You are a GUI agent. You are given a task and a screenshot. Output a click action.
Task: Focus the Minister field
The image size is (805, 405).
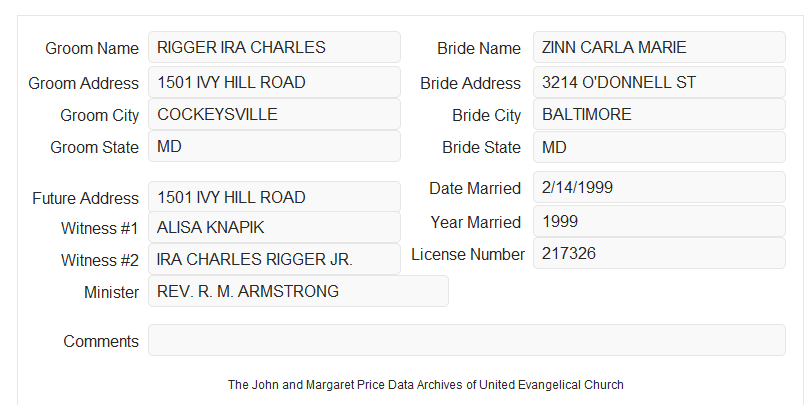click(x=298, y=291)
